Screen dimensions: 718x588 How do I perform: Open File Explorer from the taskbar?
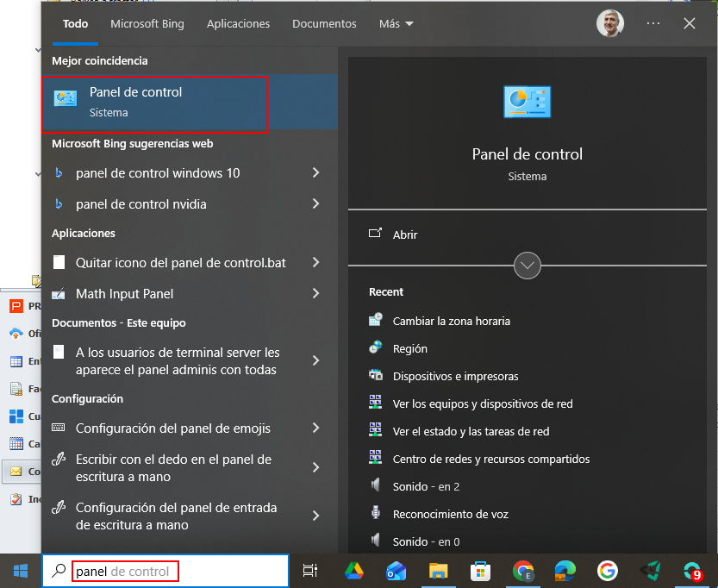click(438, 571)
